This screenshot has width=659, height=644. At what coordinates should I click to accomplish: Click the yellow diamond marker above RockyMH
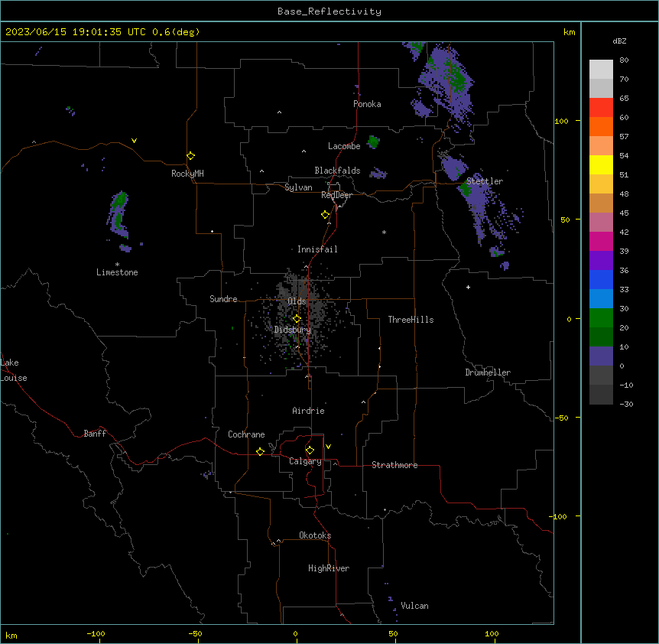click(x=190, y=156)
